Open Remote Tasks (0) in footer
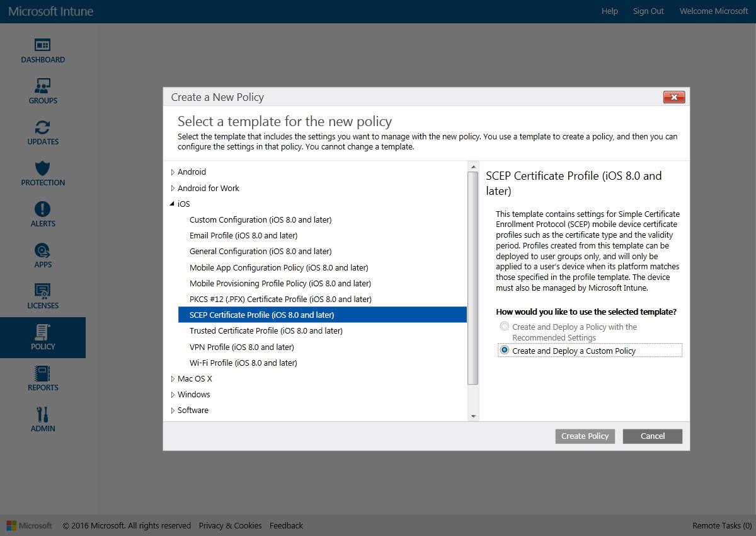The image size is (756, 536). tap(722, 525)
